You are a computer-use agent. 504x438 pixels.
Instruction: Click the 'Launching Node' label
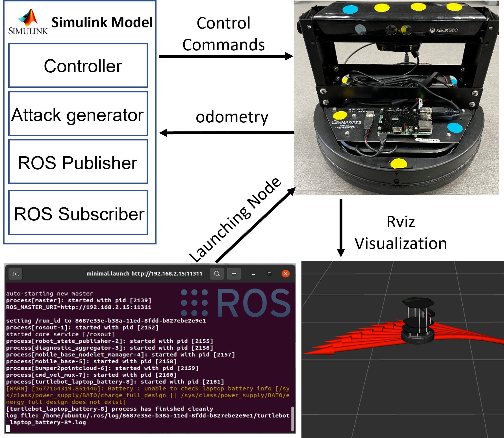click(235, 220)
